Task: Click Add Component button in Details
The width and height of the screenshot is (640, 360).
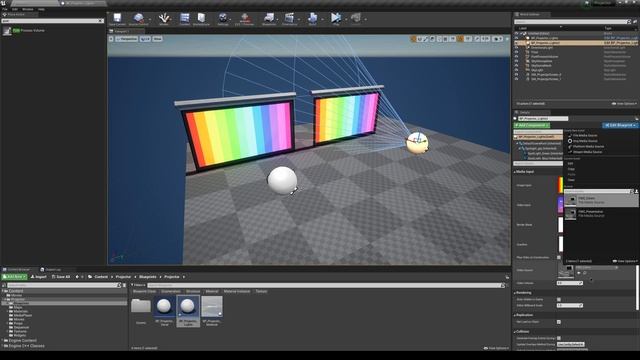Action: (532, 125)
